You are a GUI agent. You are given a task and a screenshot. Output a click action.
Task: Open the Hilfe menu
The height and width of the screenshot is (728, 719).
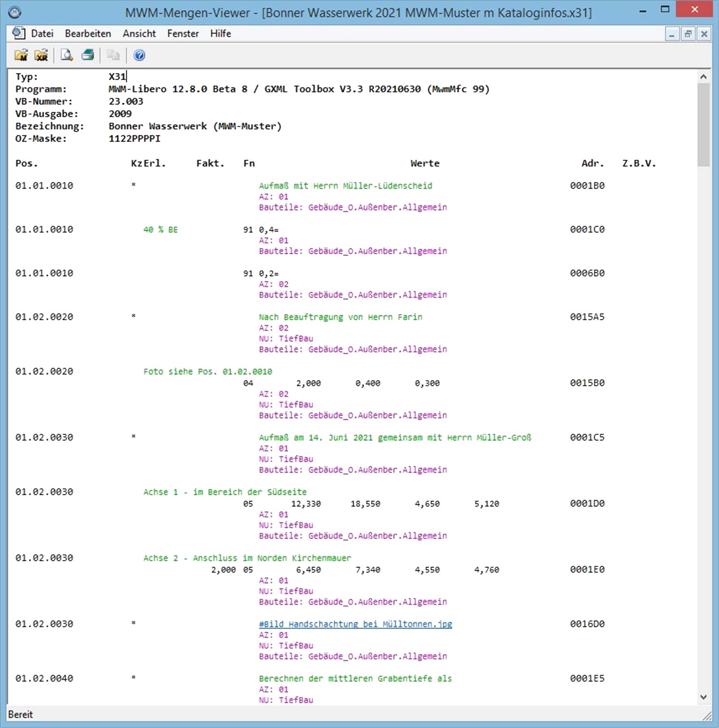(x=220, y=33)
